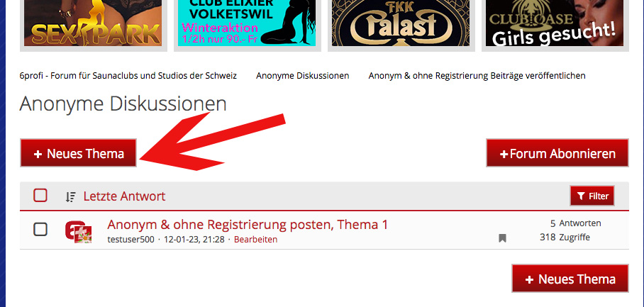The height and width of the screenshot is (307, 644).
Task: Click the plus icon on the upper Neues Thema button
Action: pos(38,154)
